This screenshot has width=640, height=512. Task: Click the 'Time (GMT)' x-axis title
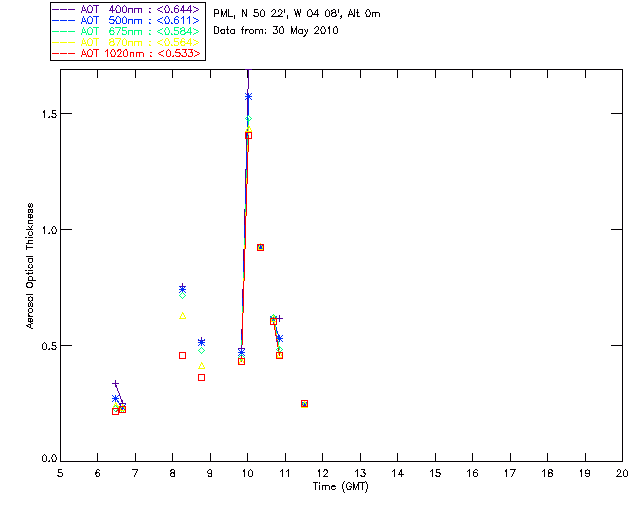coord(341,486)
